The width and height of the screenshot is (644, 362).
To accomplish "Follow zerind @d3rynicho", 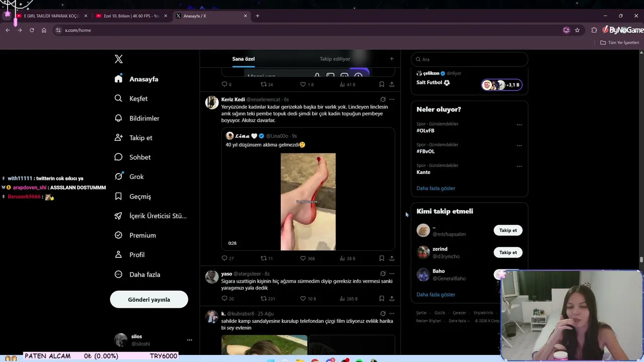I will (508, 252).
